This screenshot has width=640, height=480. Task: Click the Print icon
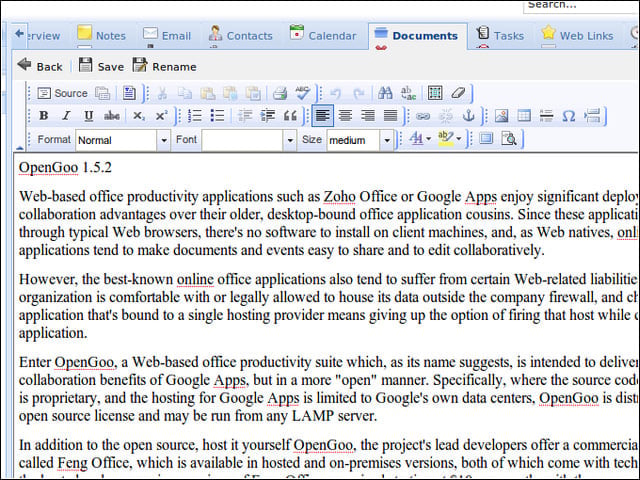[280, 93]
